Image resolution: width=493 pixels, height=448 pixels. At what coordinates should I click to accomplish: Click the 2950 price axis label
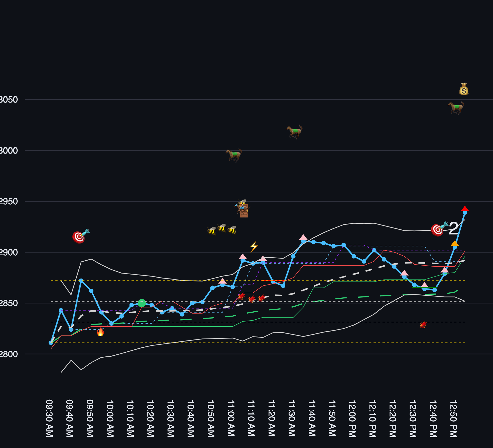click(9, 201)
